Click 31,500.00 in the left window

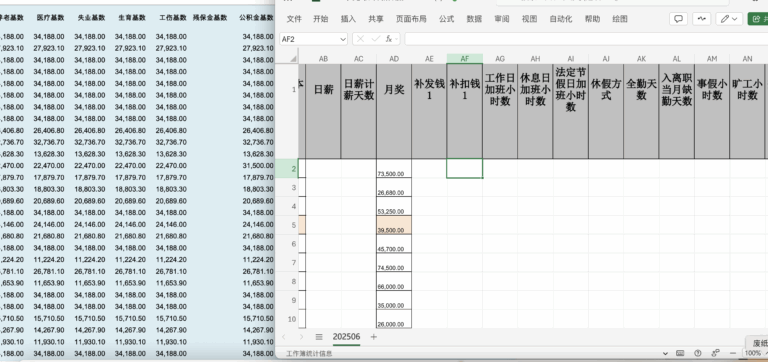click(258, 166)
